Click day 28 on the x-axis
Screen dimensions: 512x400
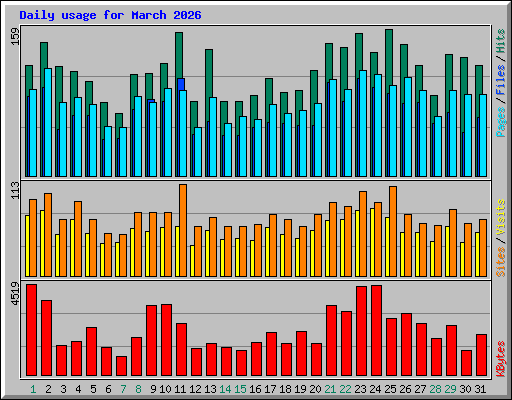click(x=435, y=389)
